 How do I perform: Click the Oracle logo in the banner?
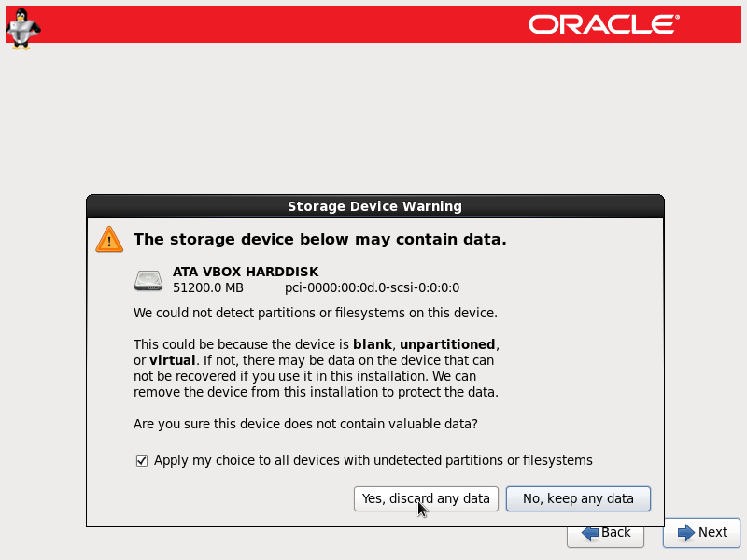click(x=604, y=24)
